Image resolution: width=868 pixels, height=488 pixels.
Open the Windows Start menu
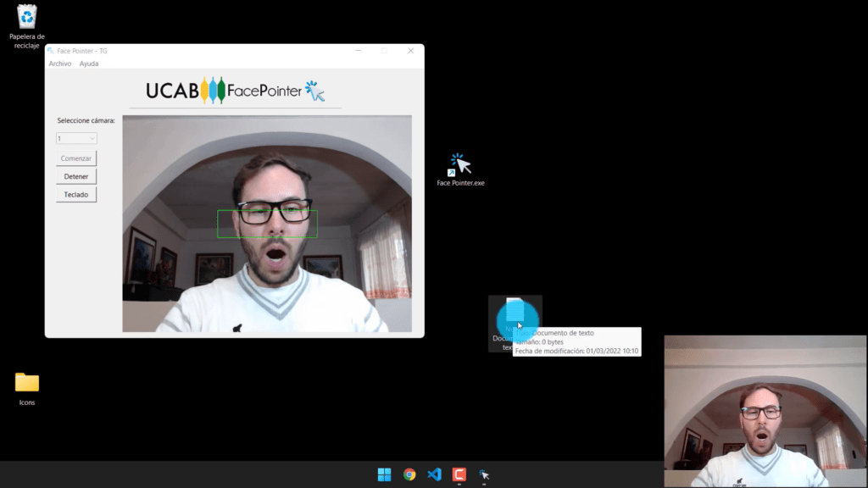(384, 474)
